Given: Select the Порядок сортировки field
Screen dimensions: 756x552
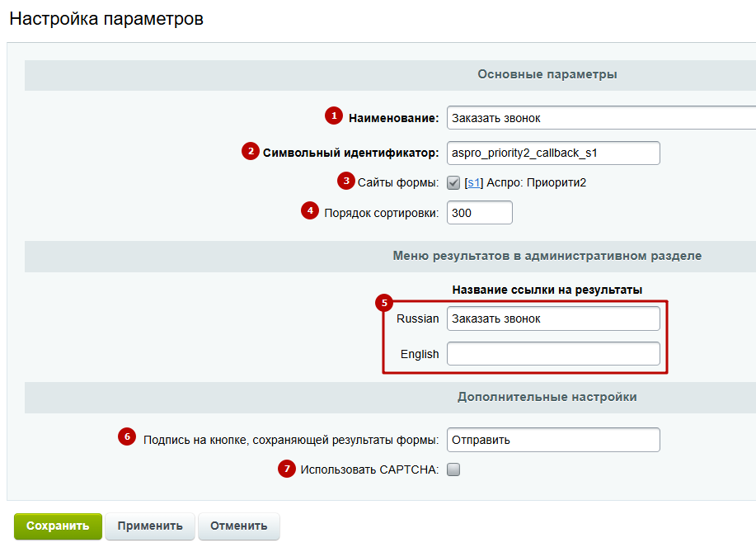Looking at the screenshot, I should (x=479, y=212).
